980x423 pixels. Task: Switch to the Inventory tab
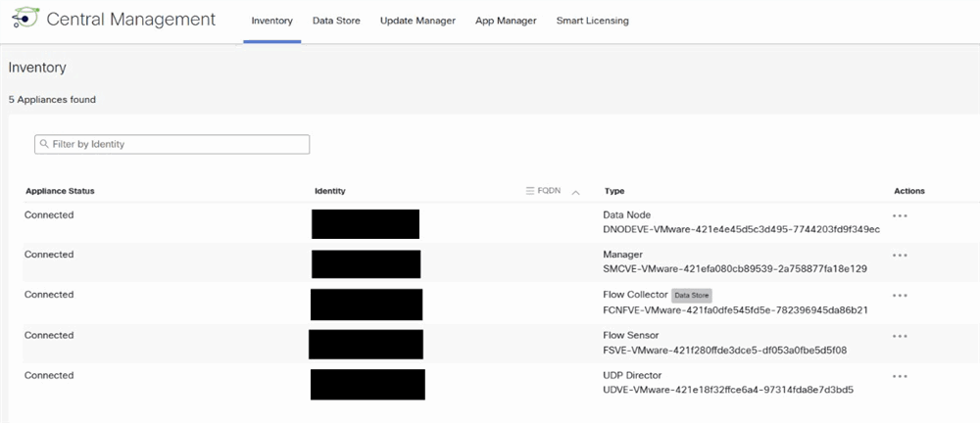[x=271, y=21]
